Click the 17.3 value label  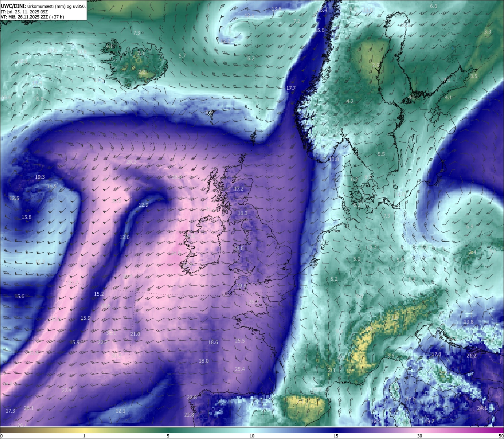(10, 411)
